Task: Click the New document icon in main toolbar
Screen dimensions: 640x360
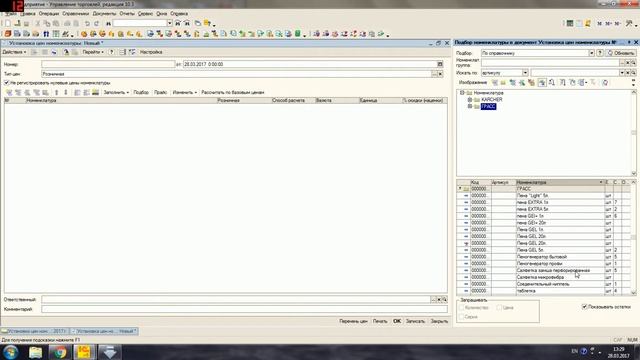Action: (8, 23)
